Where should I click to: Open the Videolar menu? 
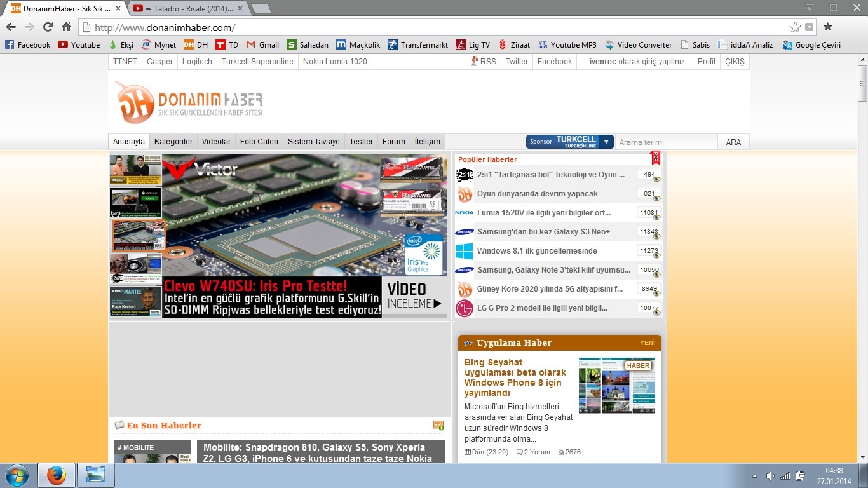click(217, 142)
